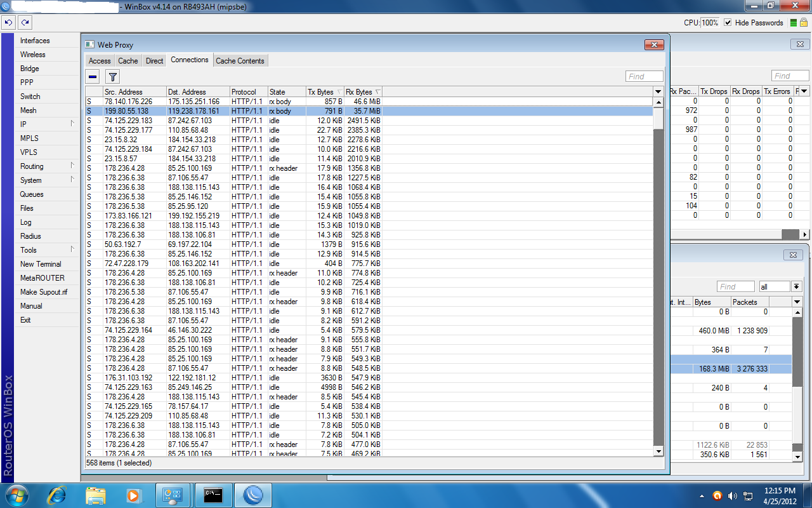Click the padlock icon near Hide Passwords
This screenshot has width=812, height=508.
point(803,23)
